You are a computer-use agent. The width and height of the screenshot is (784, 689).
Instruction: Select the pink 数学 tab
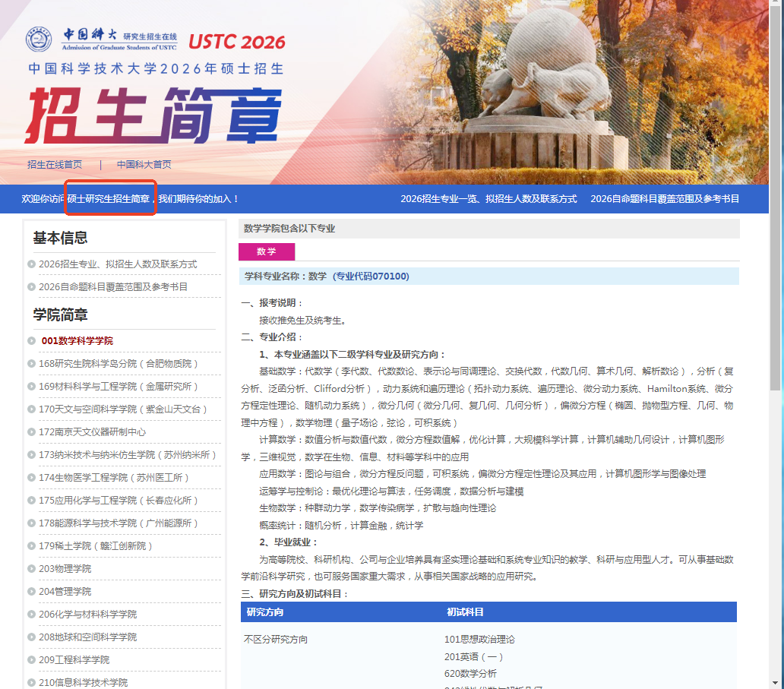tap(266, 251)
